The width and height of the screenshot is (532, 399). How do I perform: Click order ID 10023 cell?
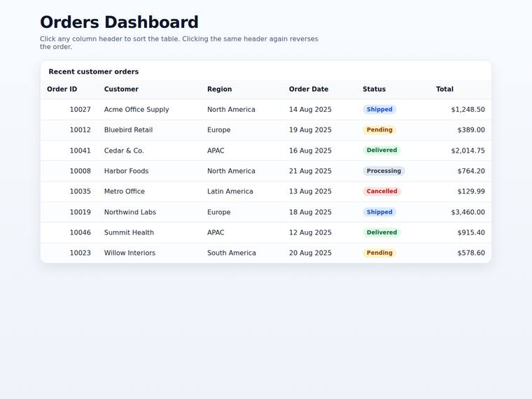coord(69,253)
